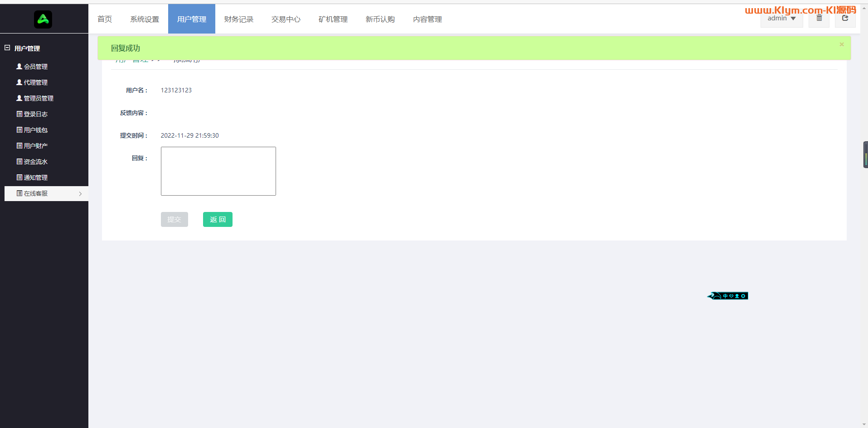
Task: Switch to the 交易中心 tab
Action: [x=286, y=19]
